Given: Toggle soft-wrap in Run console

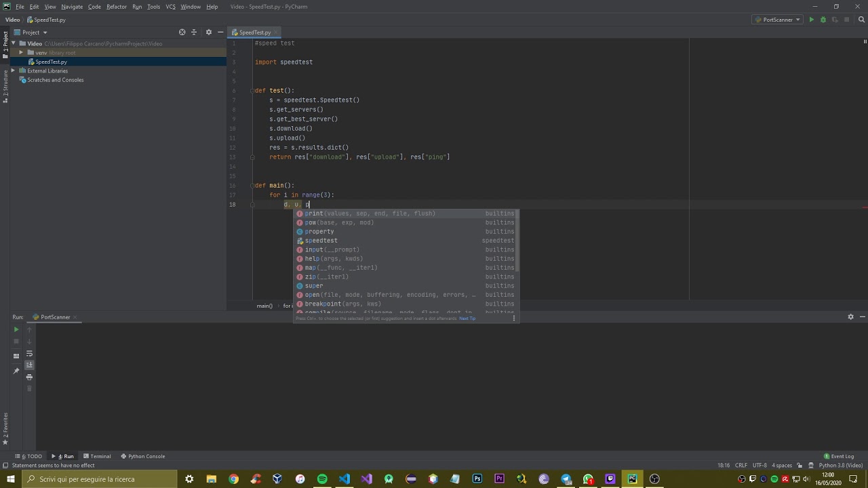Looking at the screenshot, I should click(x=29, y=354).
